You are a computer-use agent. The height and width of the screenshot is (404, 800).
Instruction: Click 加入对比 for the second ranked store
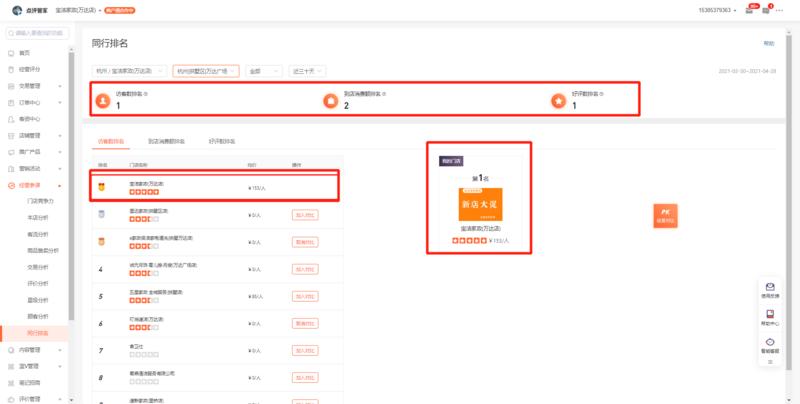[305, 214]
